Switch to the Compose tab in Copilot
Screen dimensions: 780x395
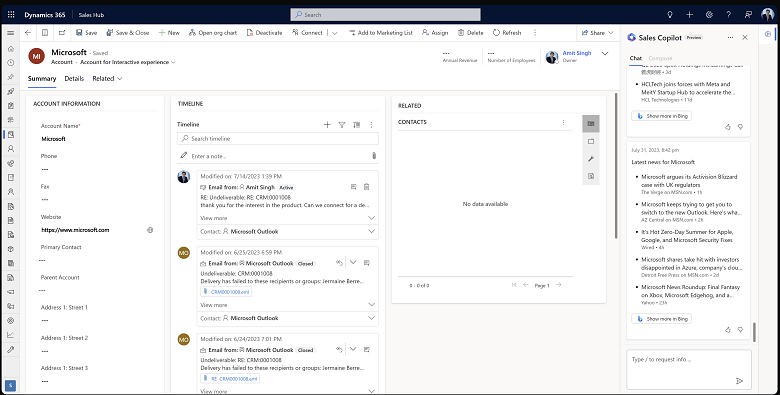[x=660, y=58]
